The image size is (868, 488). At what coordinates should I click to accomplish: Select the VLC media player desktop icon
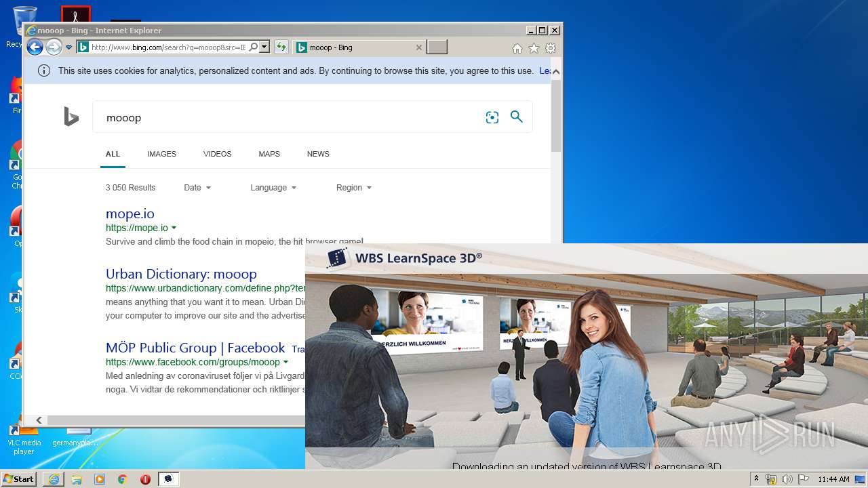24,439
